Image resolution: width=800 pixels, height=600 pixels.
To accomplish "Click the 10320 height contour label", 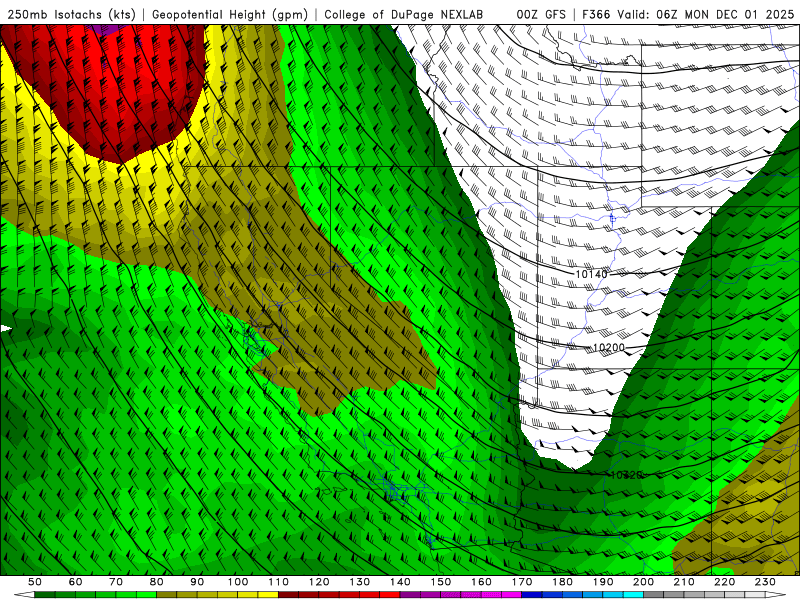I will 626,475.
